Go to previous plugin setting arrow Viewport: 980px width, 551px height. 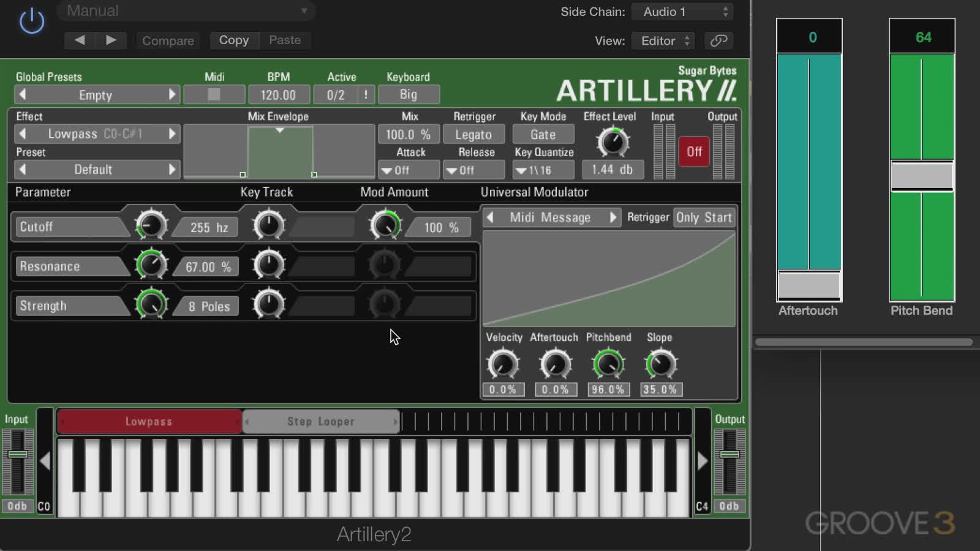[x=80, y=40]
